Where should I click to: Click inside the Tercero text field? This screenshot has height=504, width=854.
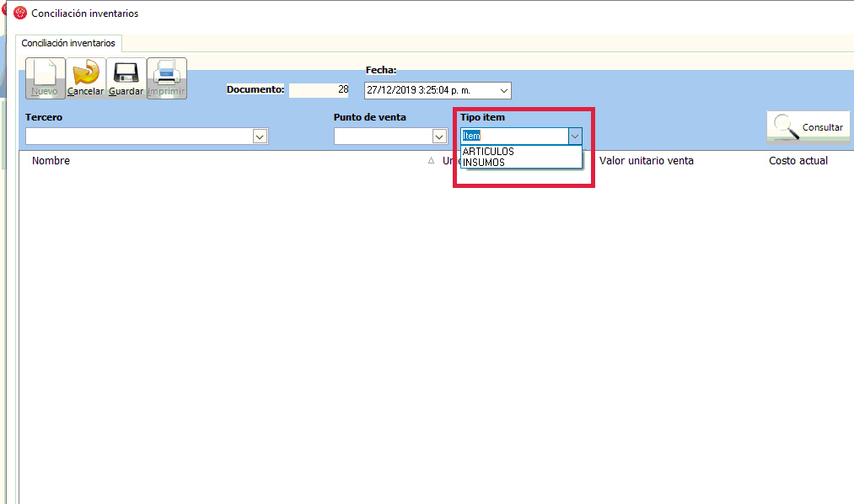(x=139, y=136)
